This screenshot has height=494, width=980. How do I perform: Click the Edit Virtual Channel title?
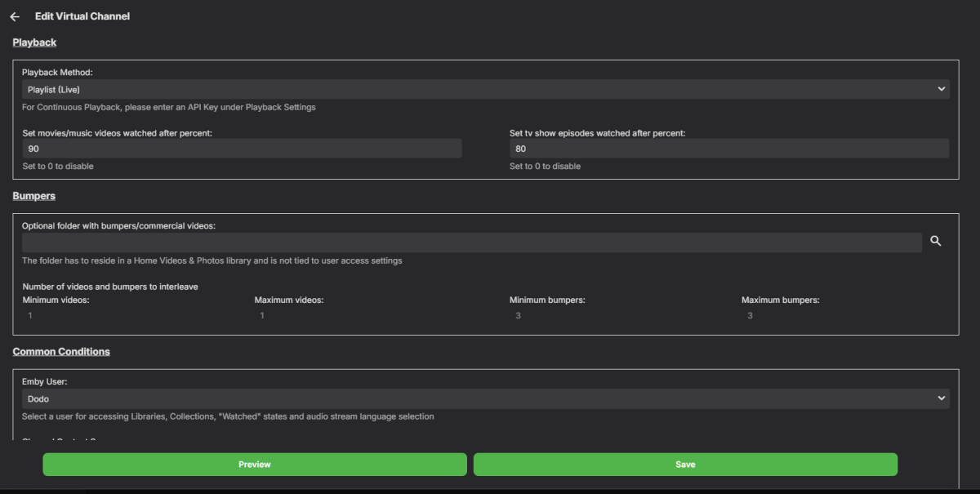[82, 16]
